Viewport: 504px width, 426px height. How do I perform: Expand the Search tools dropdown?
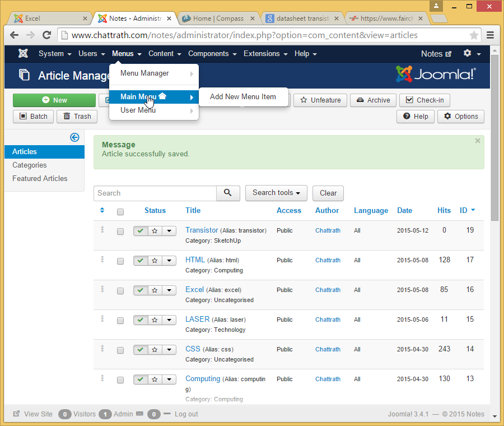[x=276, y=193]
